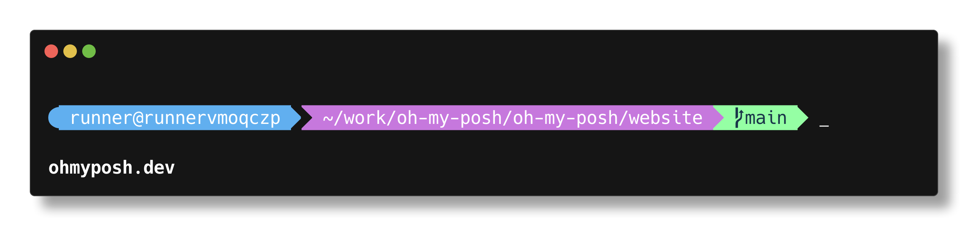980x238 pixels.
Task: Open the ohmyposh.dev link
Action: 112,168
